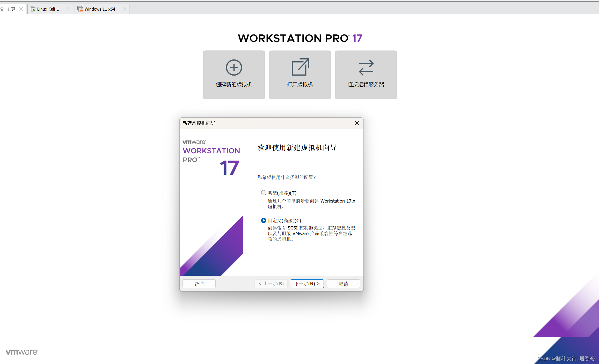Close the 新建虚拟机向导 wizard dialog

(x=357, y=123)
